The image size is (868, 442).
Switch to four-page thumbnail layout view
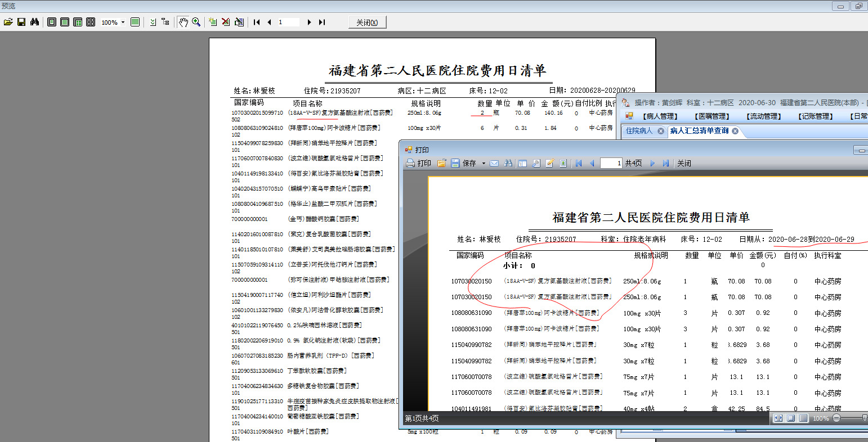(91, 22)
